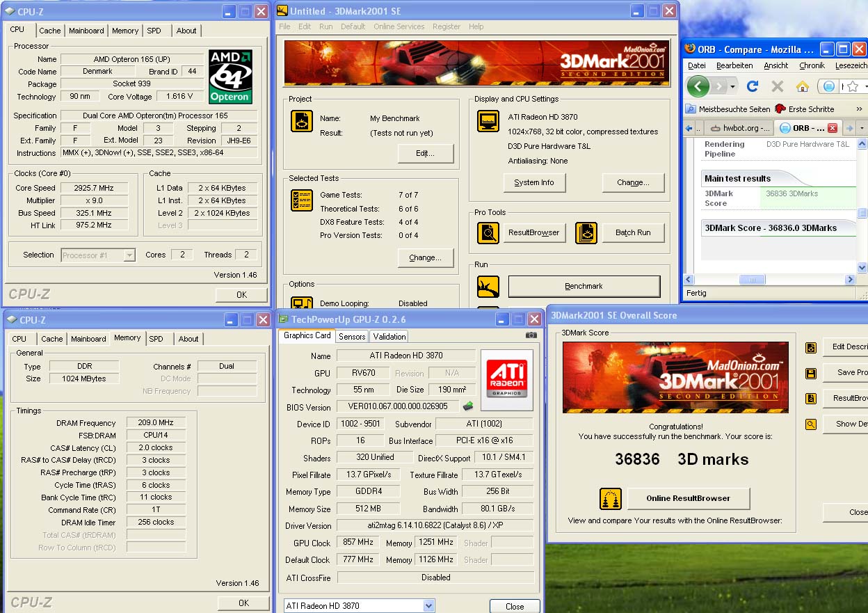The image size is (868, 613).
Task: Open the File menu in 3DMark2001 SE
Action: pyautogui.click(x=284, y=26)
